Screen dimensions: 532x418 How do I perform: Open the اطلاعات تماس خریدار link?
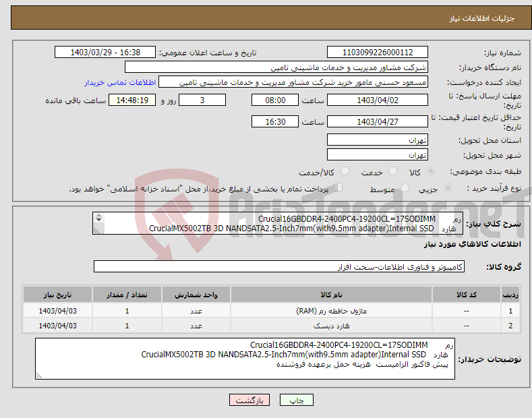(x=120, y=82)
